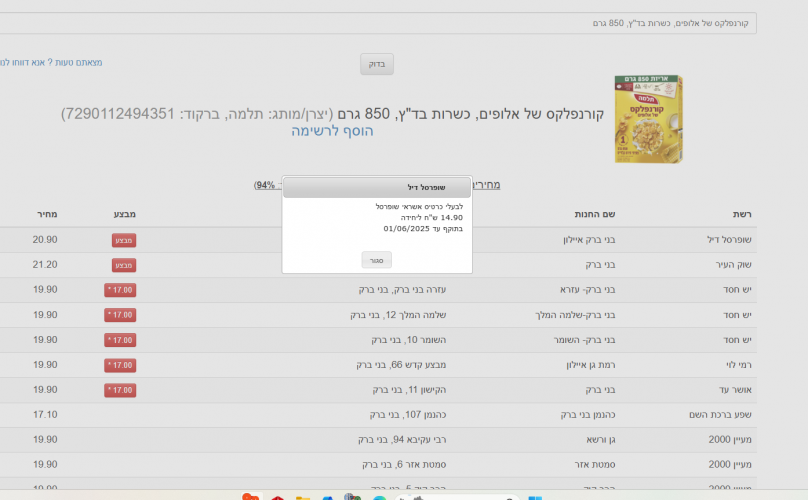
Task: Click the רמת גן איילון store name
Action: coord(591,365)
